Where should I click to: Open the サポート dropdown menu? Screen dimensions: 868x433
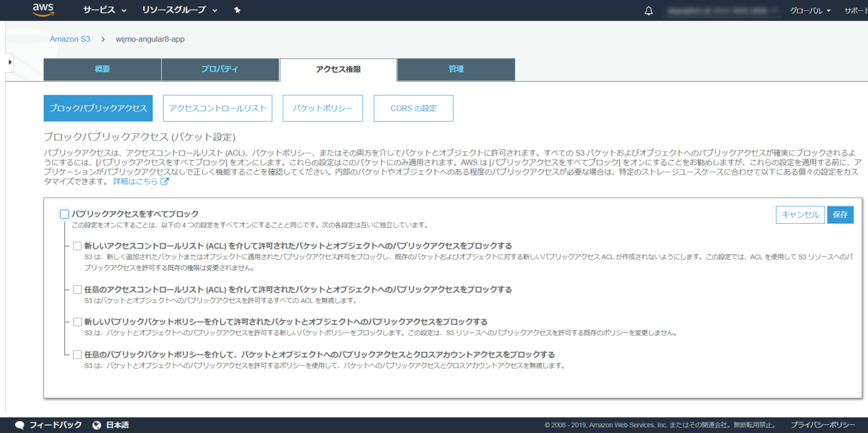pos(855,11)
